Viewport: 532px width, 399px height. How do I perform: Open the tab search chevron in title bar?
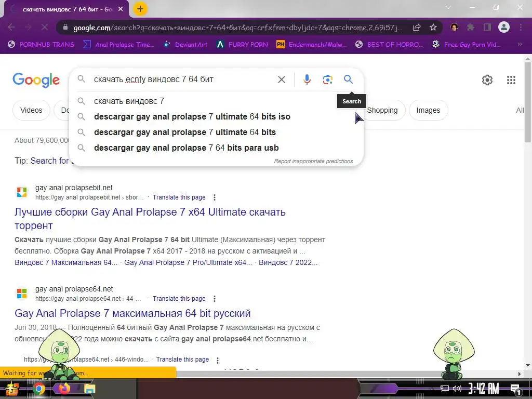[x=448, y=7]
